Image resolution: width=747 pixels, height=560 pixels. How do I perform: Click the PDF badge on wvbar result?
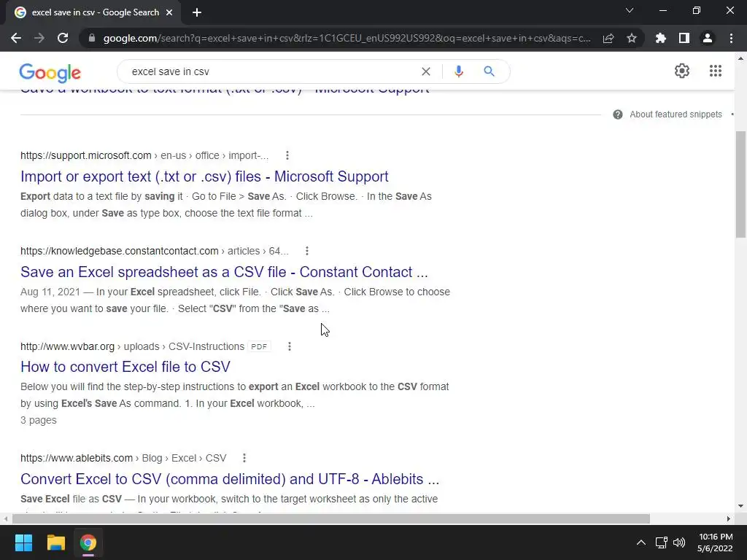tap(259, 346)
